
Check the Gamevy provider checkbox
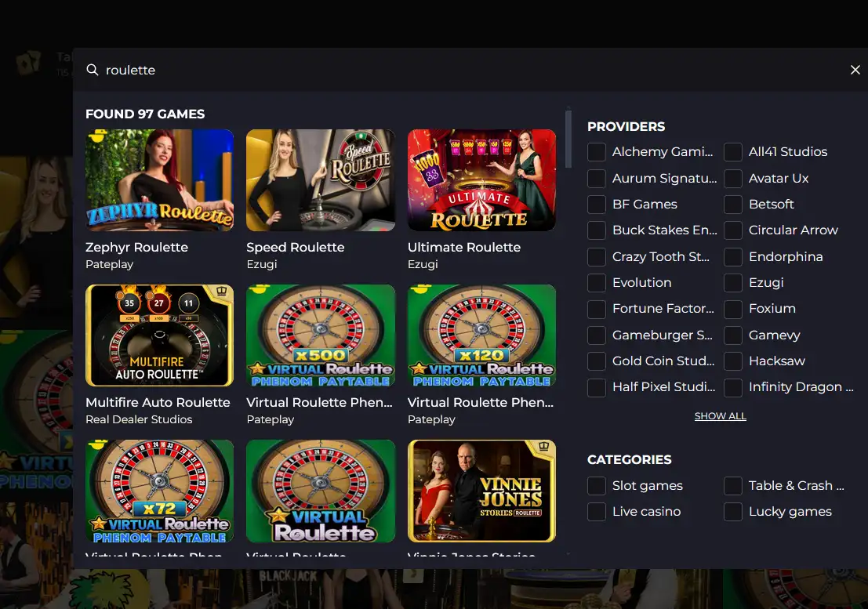click(x=733, y=335)
